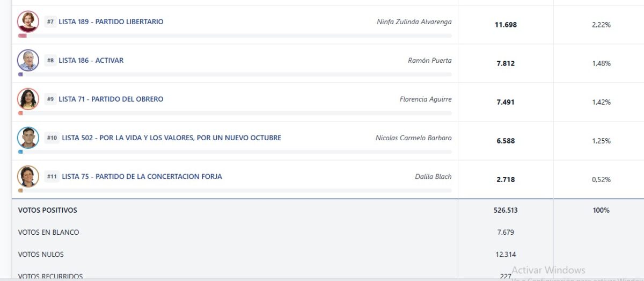The width and height of the screenshot is (644, 281).
Task: Click Nicolas Carmelo Barbaro's avatar
Action: tap(28, 138)
